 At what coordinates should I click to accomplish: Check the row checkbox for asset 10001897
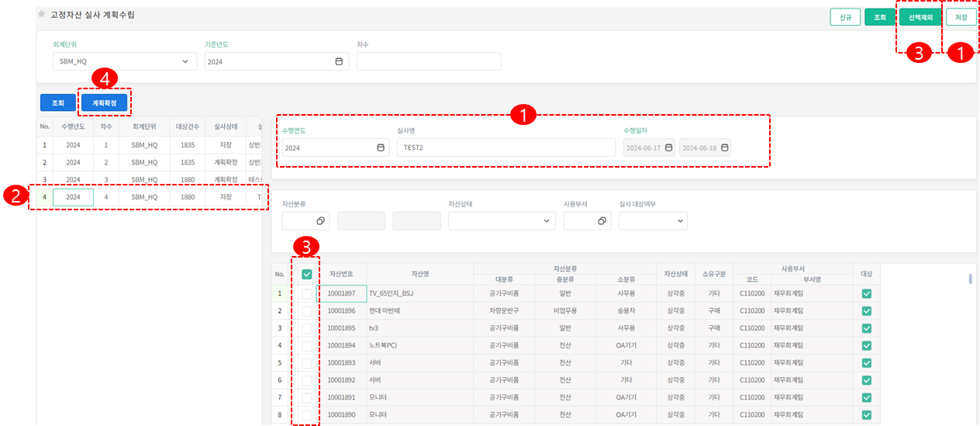[307, 294]
